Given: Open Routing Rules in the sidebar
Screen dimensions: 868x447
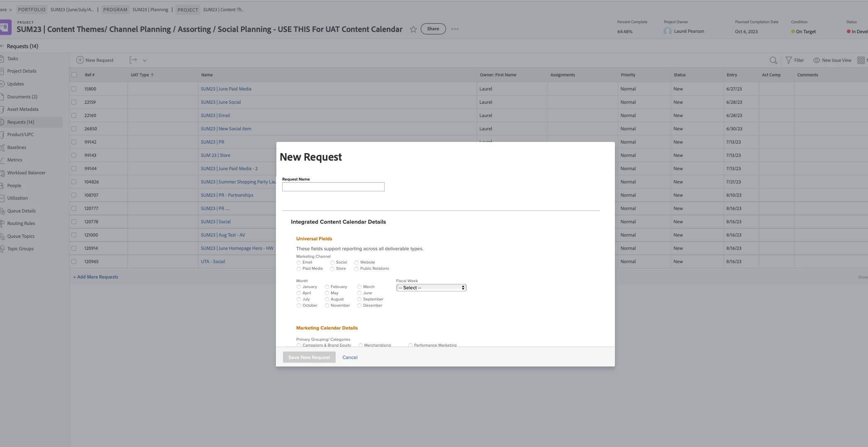Looking at the screenshot, I should [x=21, y=223].
